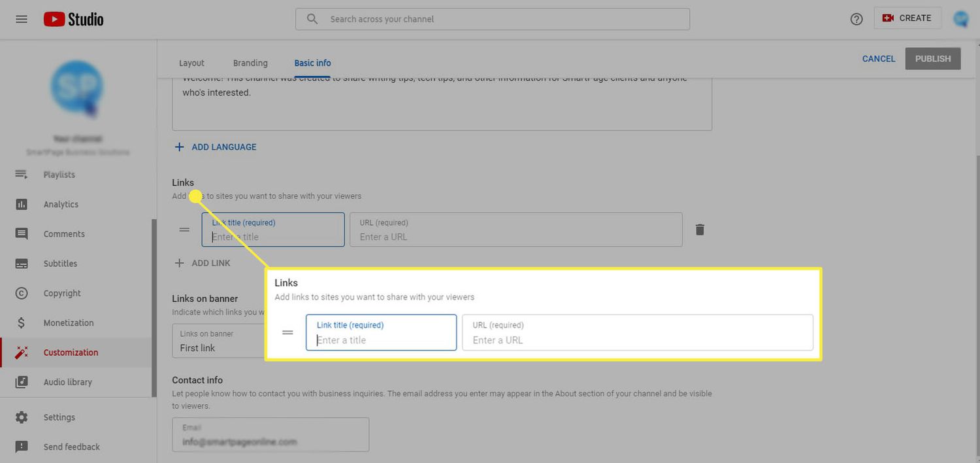This screenshot has width=980, height=463.
Task: Click Add Language
Action: pyautogui.click(x=215, y=146)
